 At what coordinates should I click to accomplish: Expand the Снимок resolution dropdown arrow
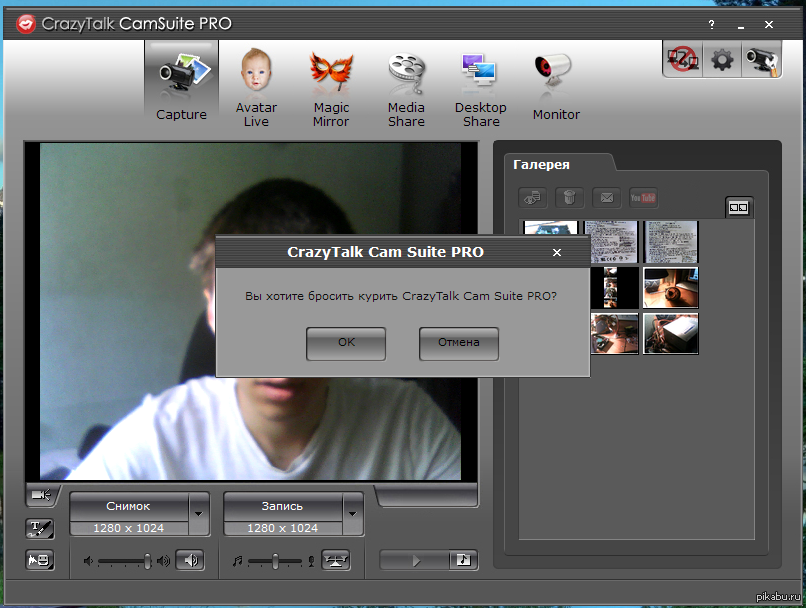coord(199,513)
